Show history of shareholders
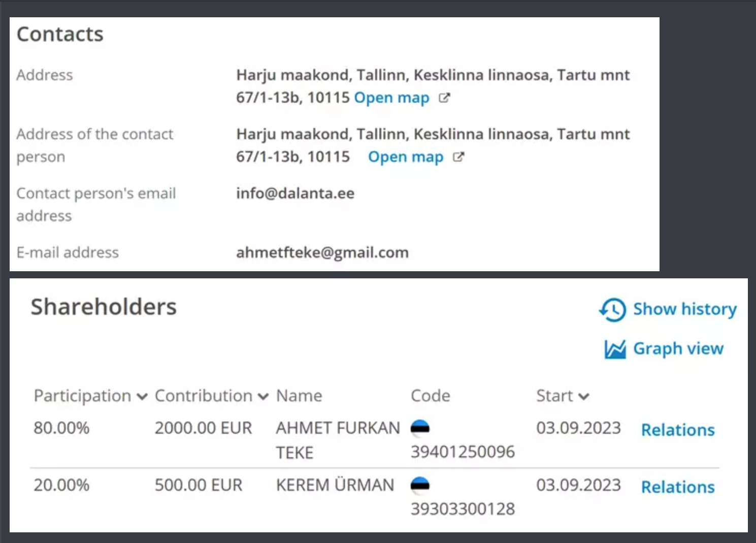 pos(684,309)
